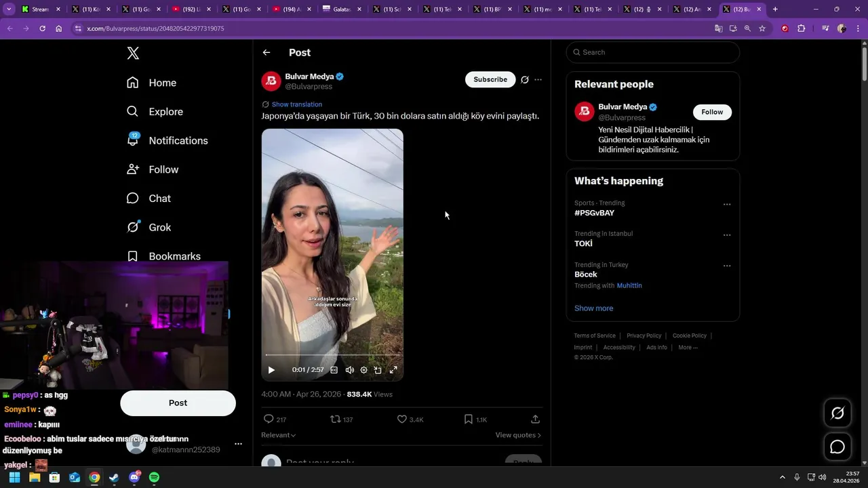Click the sidebar Post button
The height and width of the screenshot is (488, 868).
coord(178,403)
